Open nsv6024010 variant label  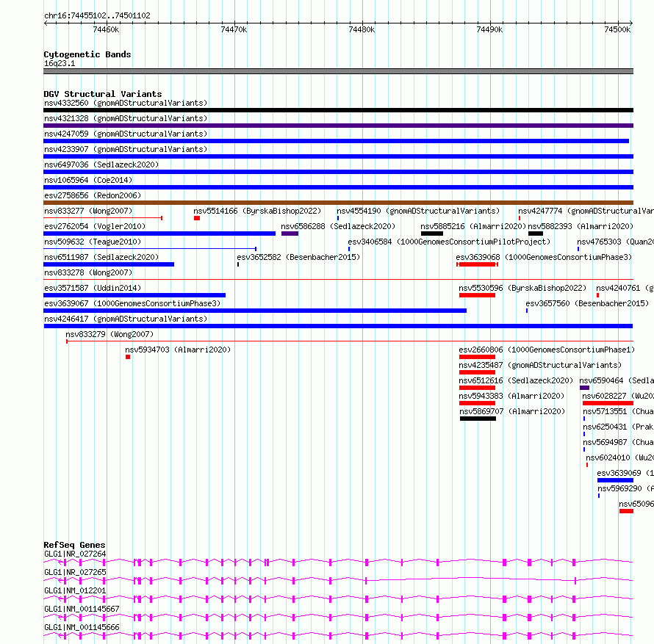point(619,457)
